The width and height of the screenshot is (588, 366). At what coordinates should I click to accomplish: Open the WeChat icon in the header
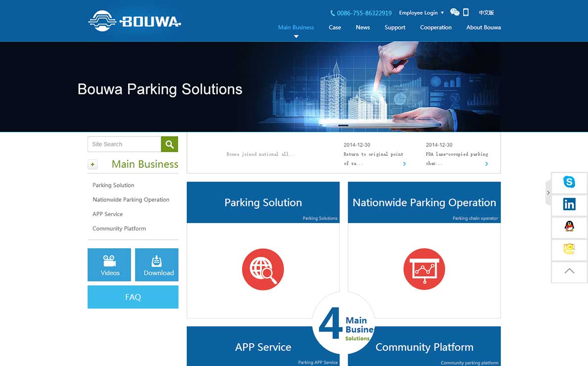click(454, 12)
